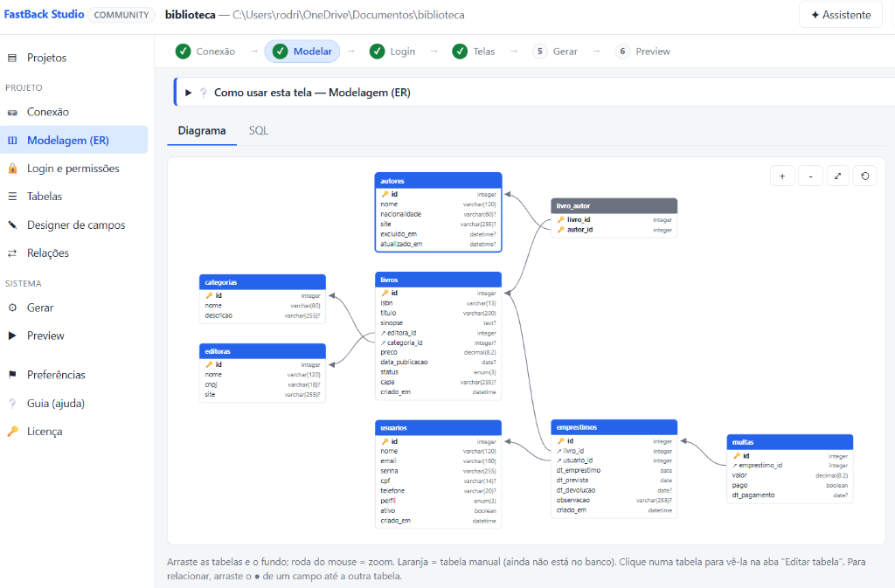Click the COMMUNITY edition badge
Viewport: 895px width, 588px height.
(121, 15)
